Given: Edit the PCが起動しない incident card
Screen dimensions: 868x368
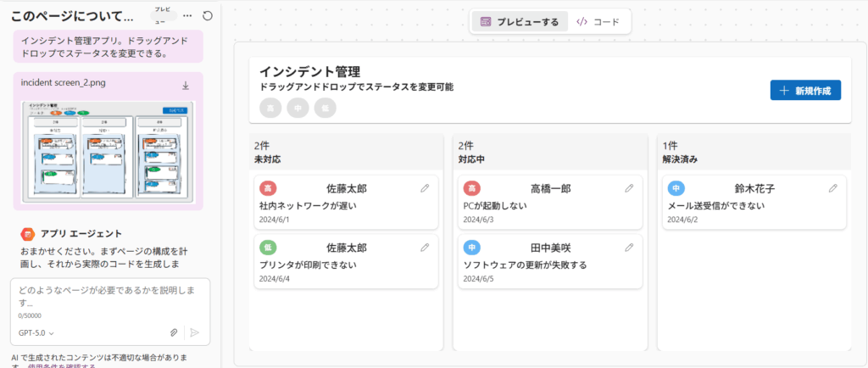Looking at the screenshot, I should [629, 188].
